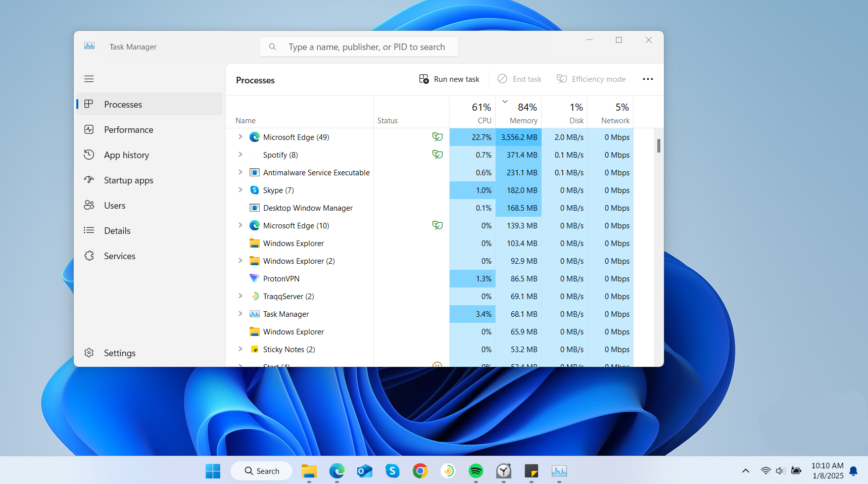Switch to the Performance page

point(150,129)
